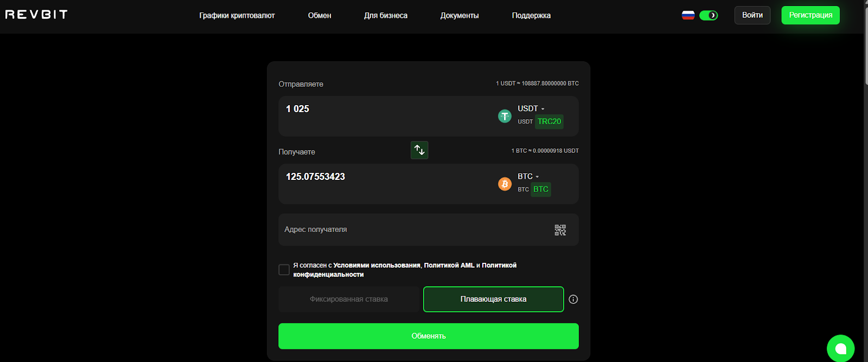868x362 pixels.
Task: Click the Войти login button
Action: coord(752,15)
